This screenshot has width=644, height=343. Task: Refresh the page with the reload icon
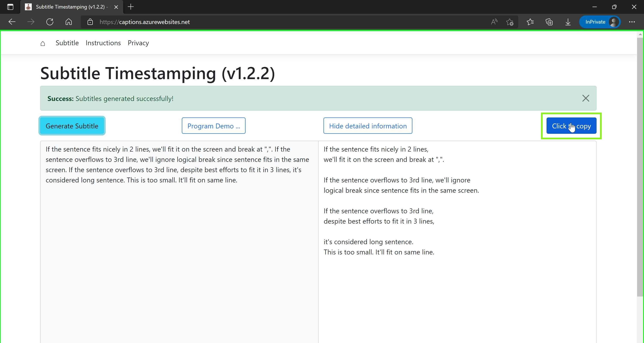(50, 22)
